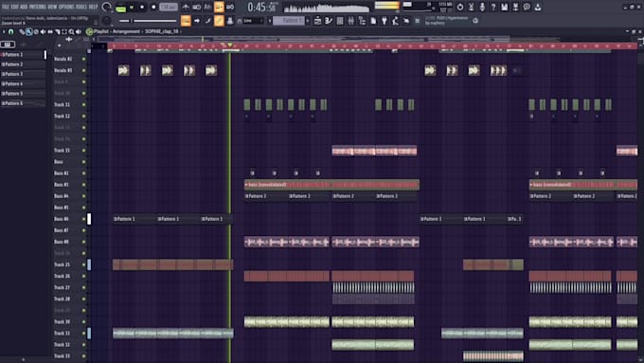Toggle the picker panel view selector
Image resolution: width=644 pixels, height=363 pixels.
coord(8,44)
